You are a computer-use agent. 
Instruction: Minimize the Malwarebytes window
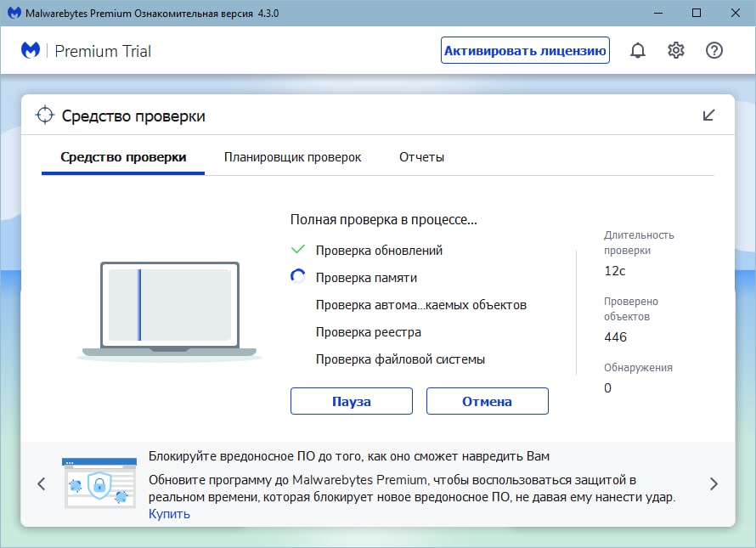(658, 13)
